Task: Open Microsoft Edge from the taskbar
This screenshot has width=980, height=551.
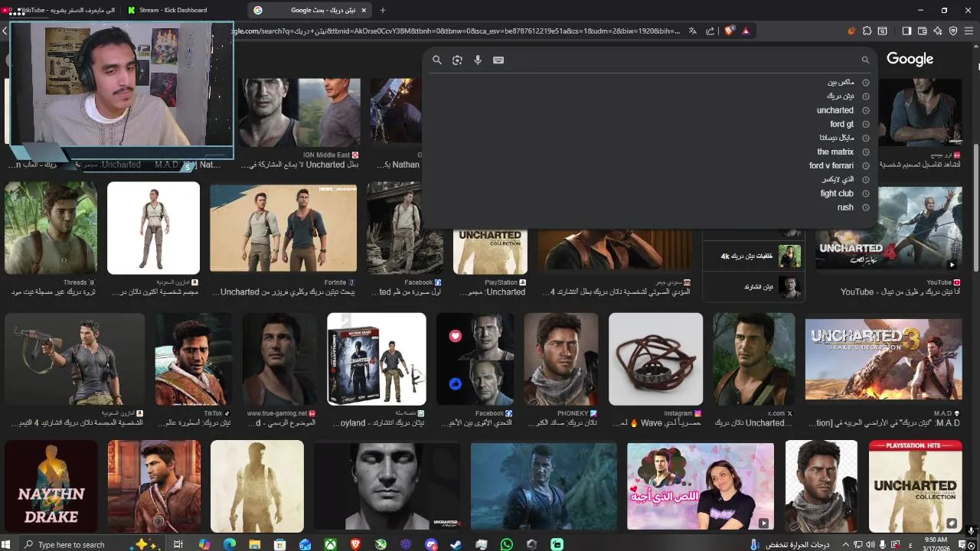Action: (x=229, y=544)
